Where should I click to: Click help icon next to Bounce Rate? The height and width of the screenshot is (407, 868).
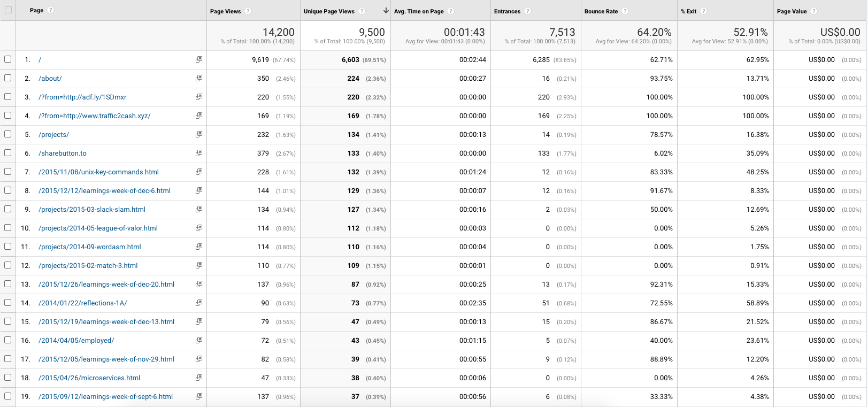(x=625, y=11)
